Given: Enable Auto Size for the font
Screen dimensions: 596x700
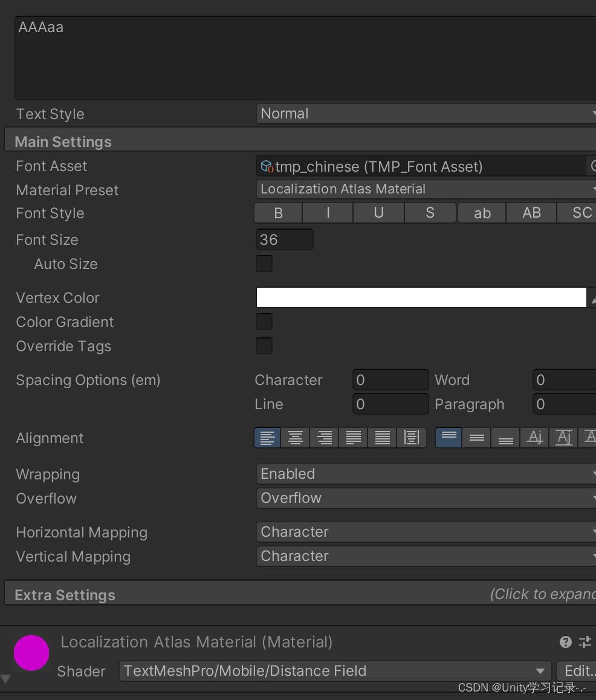Looking at the screenshot, I should pyautogui.click(x=264, y=264).
